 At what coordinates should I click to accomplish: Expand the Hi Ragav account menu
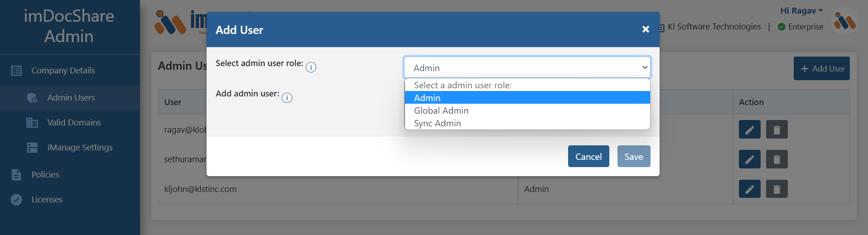[801, 11]
